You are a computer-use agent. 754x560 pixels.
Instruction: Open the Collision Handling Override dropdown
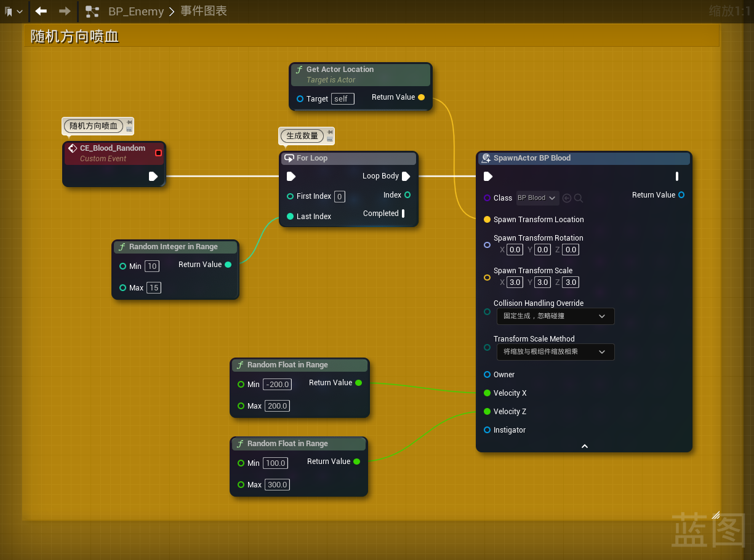coord(556,316)
